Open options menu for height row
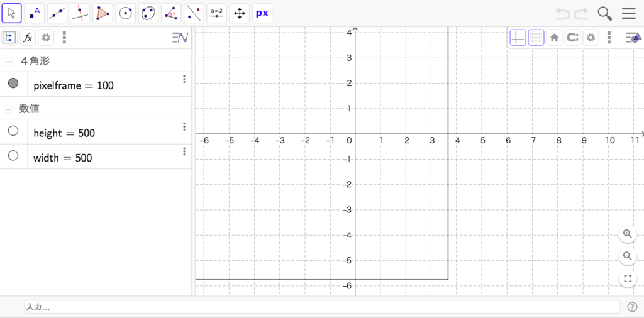Image resolution: width=644 pixels, height=318 pixels. (184, 126)
